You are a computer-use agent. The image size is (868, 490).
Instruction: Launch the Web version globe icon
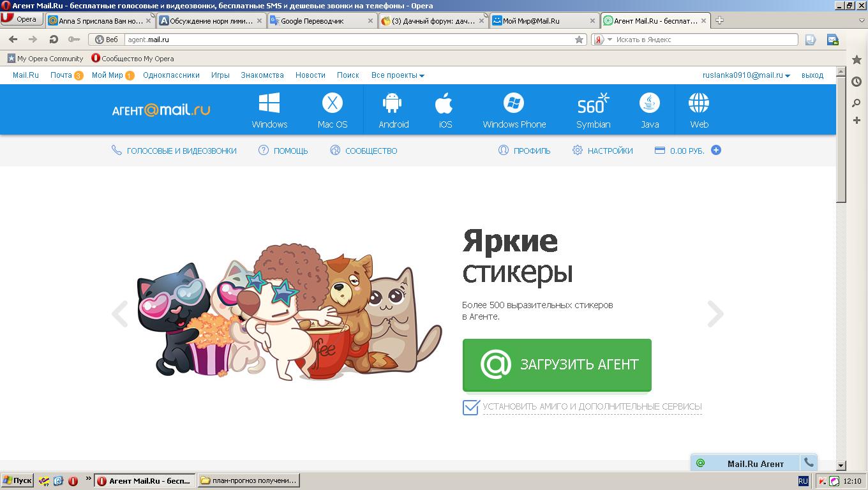(x=699, y=103)
